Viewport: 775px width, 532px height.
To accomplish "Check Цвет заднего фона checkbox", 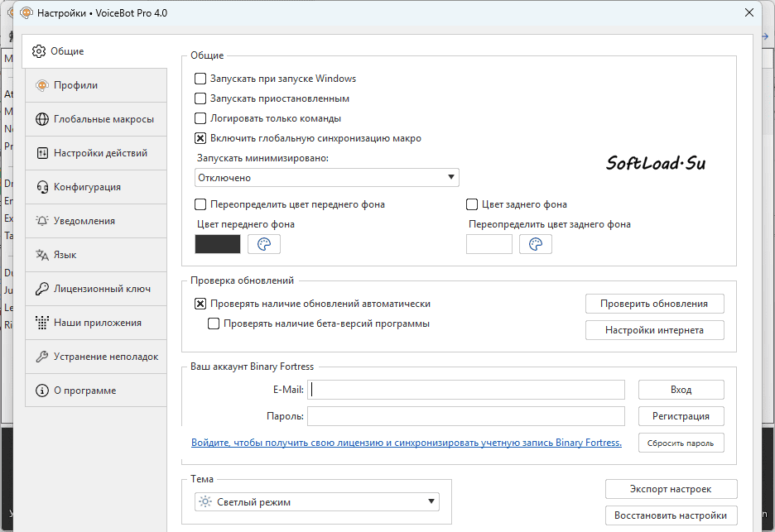I will click(472, 204).
